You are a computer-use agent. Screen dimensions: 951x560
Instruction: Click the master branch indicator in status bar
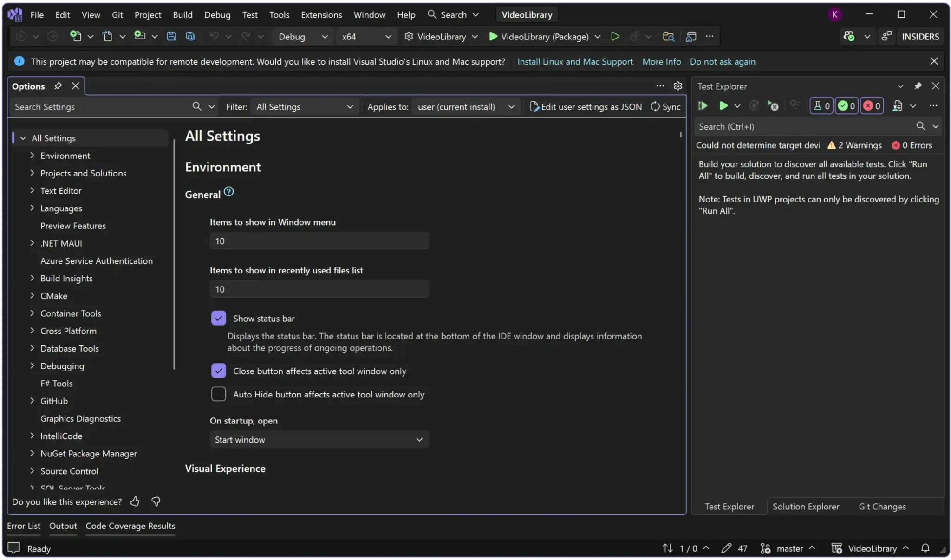[788, 548]
